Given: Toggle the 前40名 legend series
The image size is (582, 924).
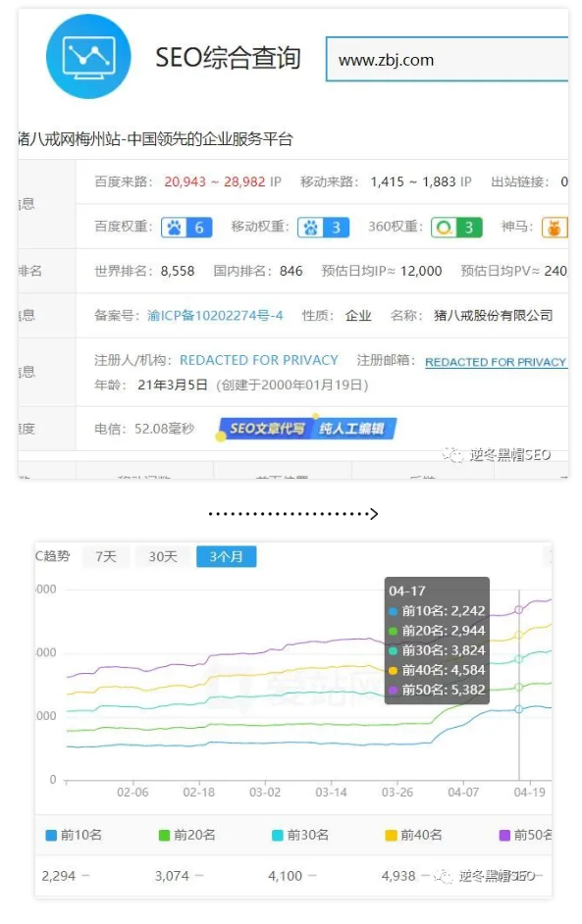Looking at the screenshot, I should [413, 835].
